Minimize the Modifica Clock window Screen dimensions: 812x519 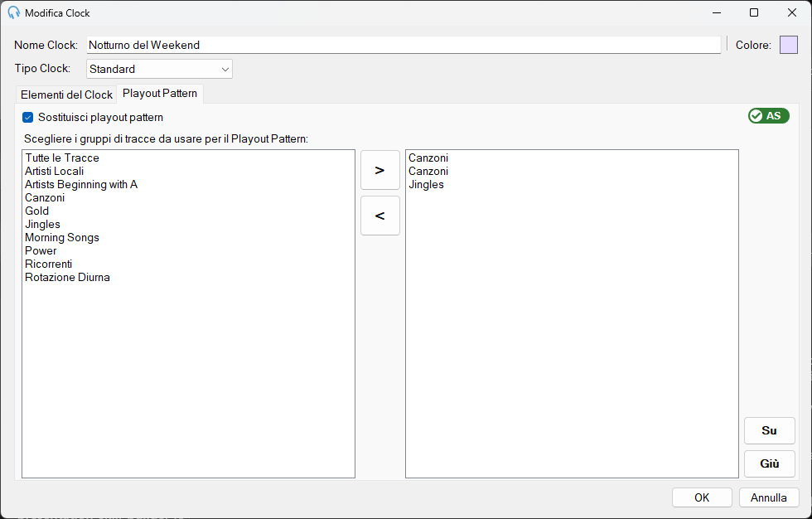pos(717,12)
